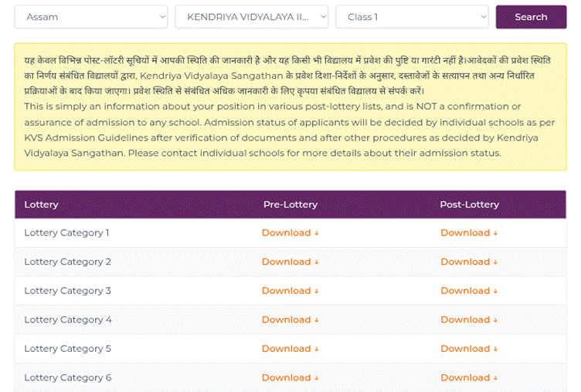Select the Lottery Category 1 row label
This screenshot has width=581, height=392.
[x=66, y=233]
